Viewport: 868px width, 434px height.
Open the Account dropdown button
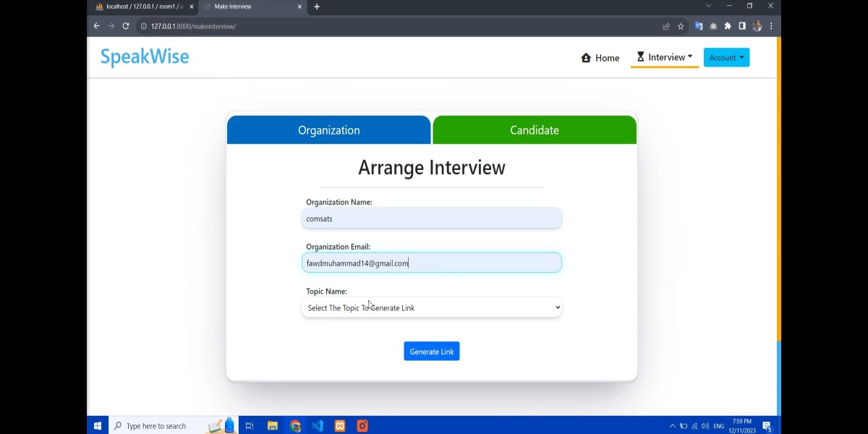[726, 57]
